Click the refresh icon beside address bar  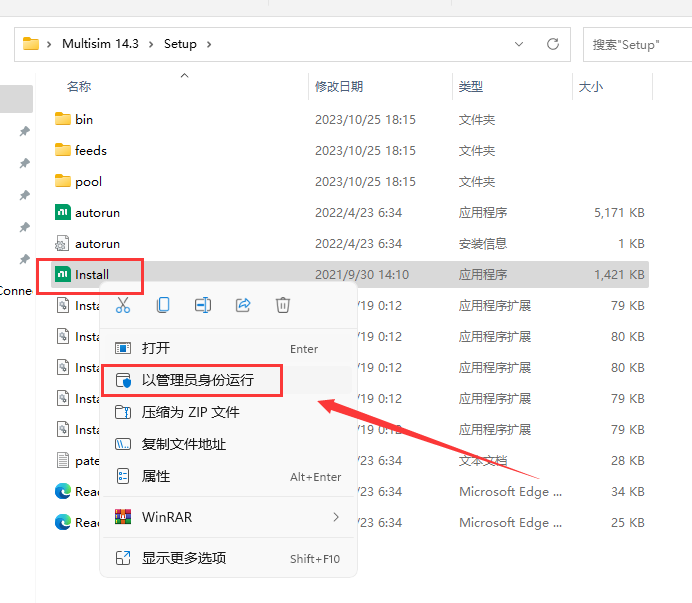click(552, 44)
